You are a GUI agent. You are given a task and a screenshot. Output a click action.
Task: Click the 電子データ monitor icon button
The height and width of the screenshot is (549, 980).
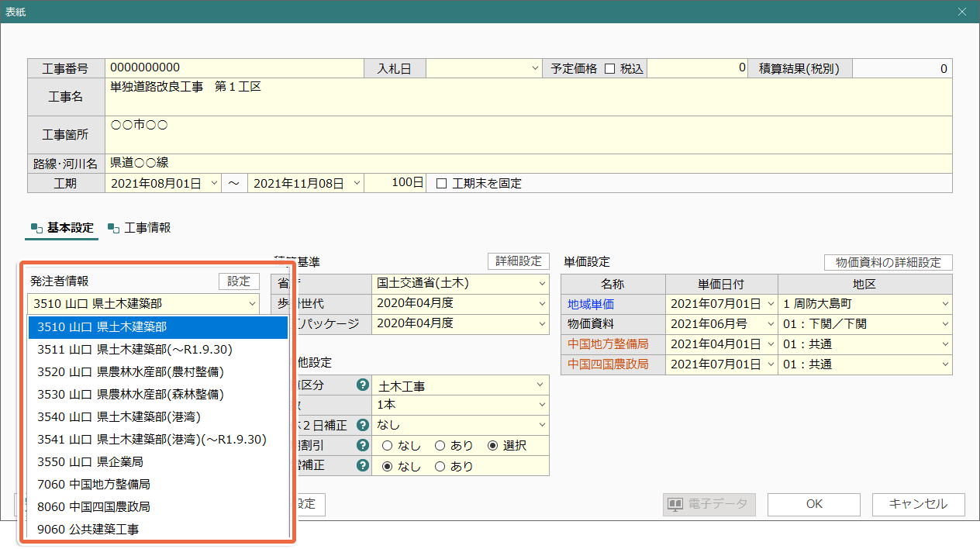tap(709, 504)
